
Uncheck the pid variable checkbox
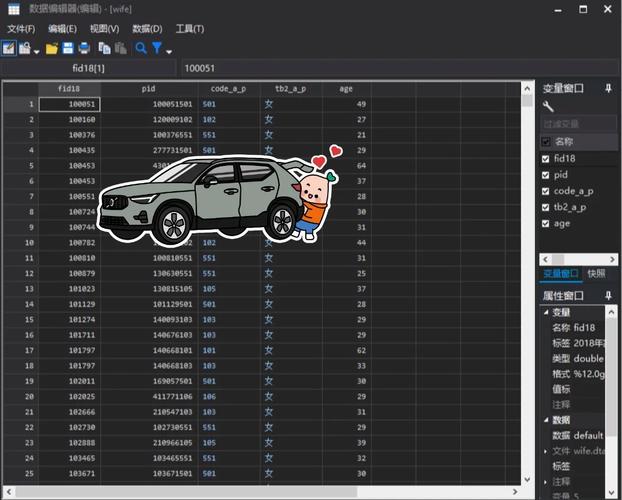pyautogui.click(x=545, y=175)
